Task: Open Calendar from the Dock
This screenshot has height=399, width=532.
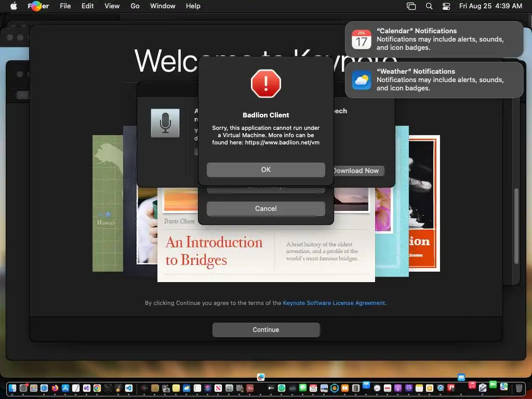Action: tap(313, 388)
